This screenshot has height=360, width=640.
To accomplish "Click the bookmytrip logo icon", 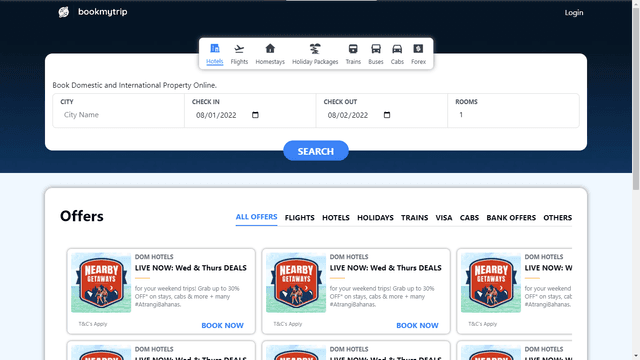I will 64,12.
